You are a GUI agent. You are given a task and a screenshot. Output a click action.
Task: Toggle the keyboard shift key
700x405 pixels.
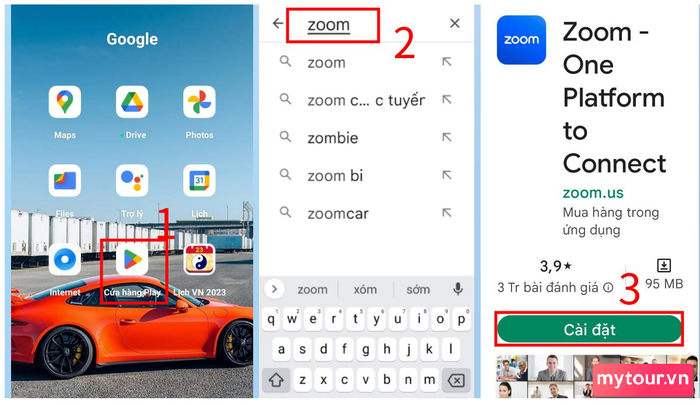coord(276,380)
